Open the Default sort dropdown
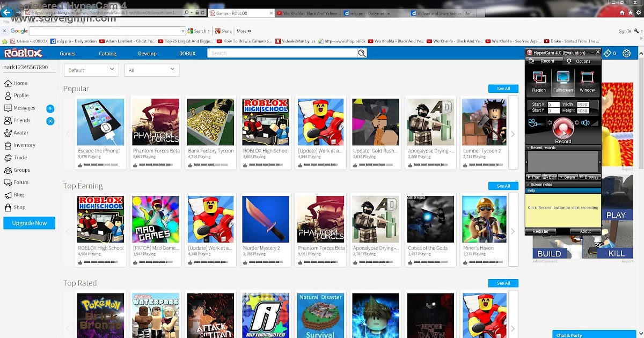Screen dimensions: 644x338 (x=91, y=70)
